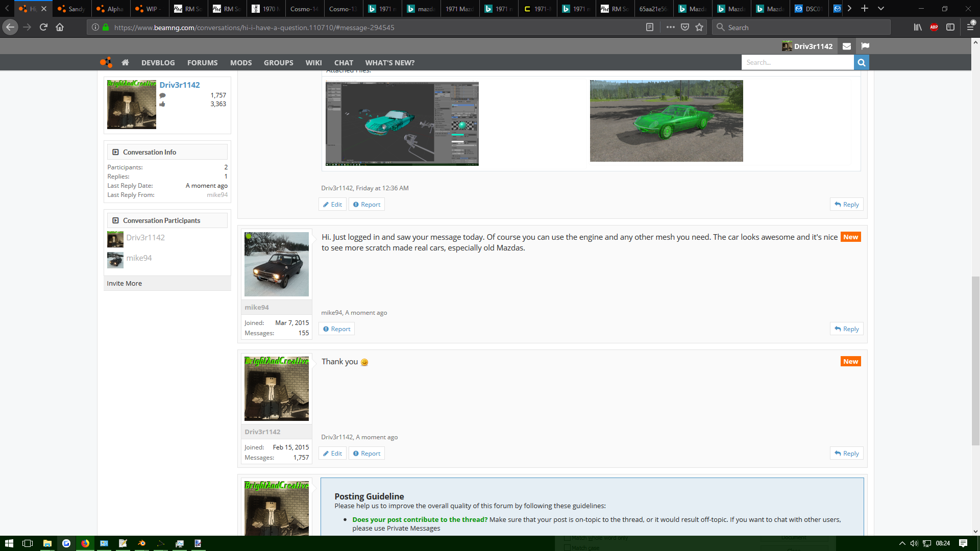The image size is (980, 551).
Task: Open Firefox from the Windows taskbar
Action: 85,543
